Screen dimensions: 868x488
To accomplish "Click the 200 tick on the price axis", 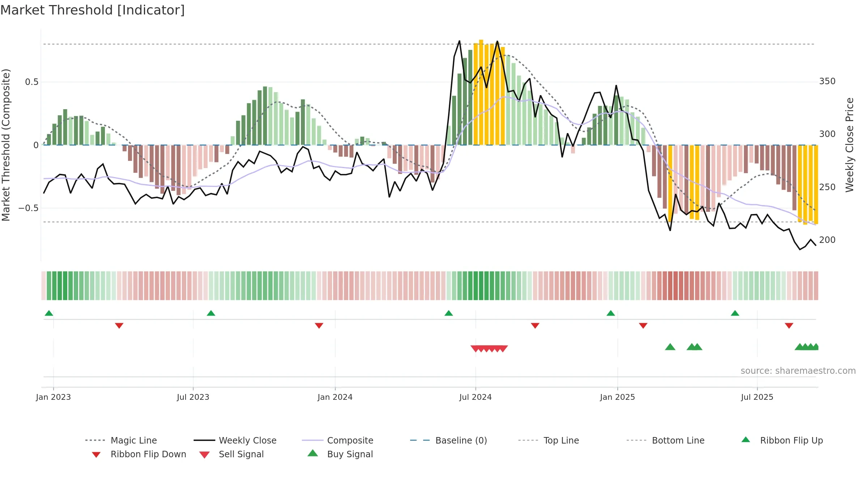I will coord(827,240).
